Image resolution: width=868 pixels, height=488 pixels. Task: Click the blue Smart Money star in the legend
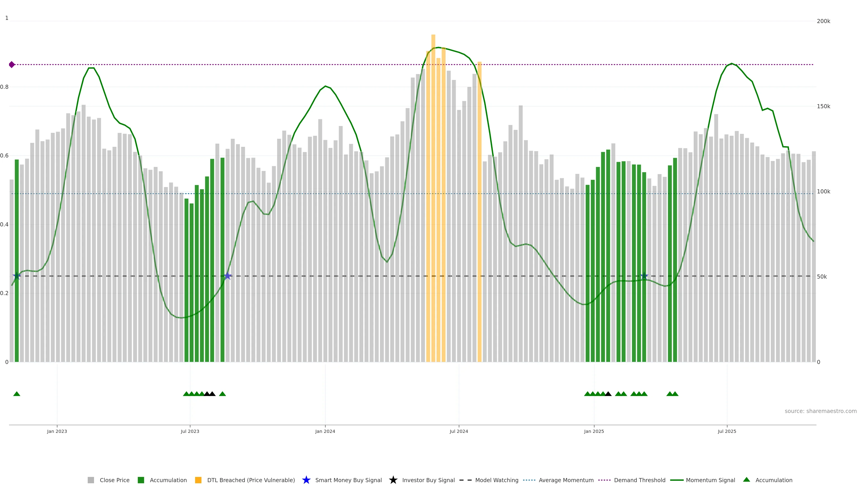[306, 480]
